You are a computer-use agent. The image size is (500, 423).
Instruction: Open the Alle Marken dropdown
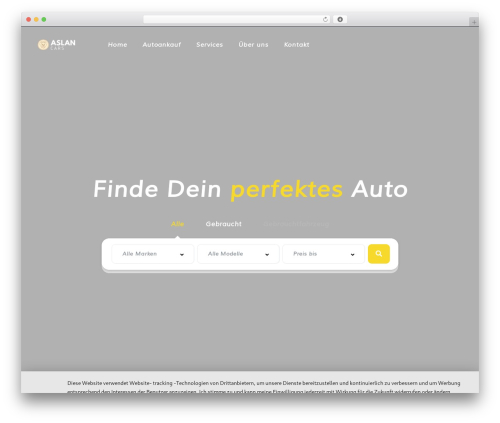[x=153, y=254]
